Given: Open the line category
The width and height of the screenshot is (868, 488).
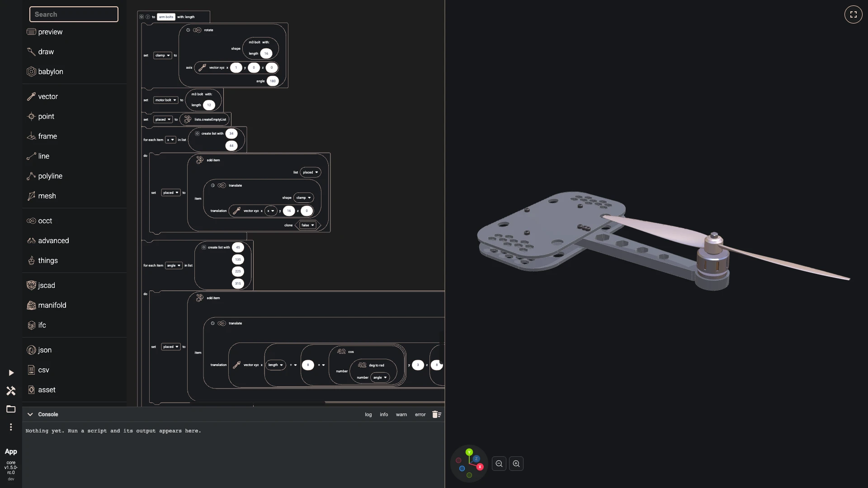Looking at the screenshot, I should [x=74, y=156].
